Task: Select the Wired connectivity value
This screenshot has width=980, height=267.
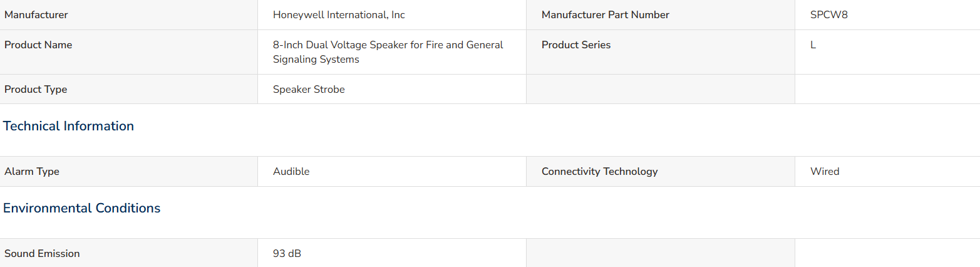Action: point(825,172)
